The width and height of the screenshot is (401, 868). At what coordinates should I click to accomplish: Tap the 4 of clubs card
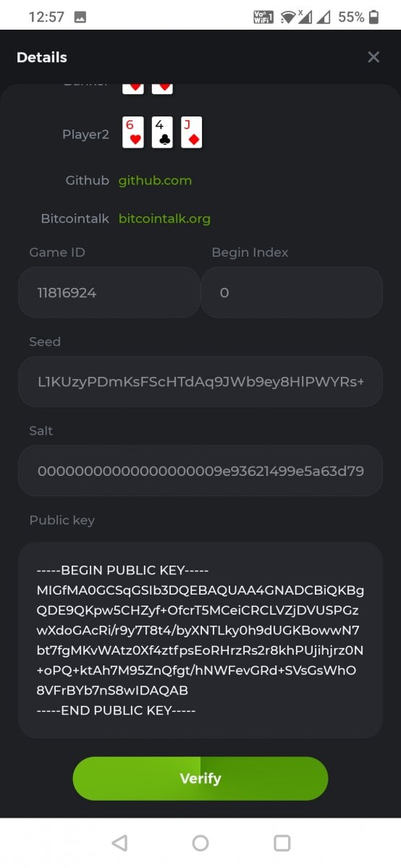(x=162, y=132)
